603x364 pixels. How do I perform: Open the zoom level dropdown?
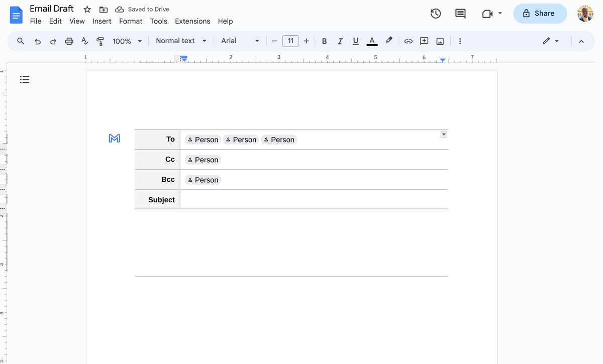(x=127, y=41)
